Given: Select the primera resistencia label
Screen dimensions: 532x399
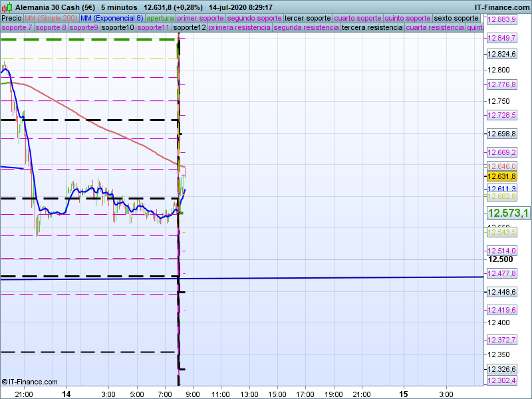Looking at the screenshot, I should tap(239, 28).
